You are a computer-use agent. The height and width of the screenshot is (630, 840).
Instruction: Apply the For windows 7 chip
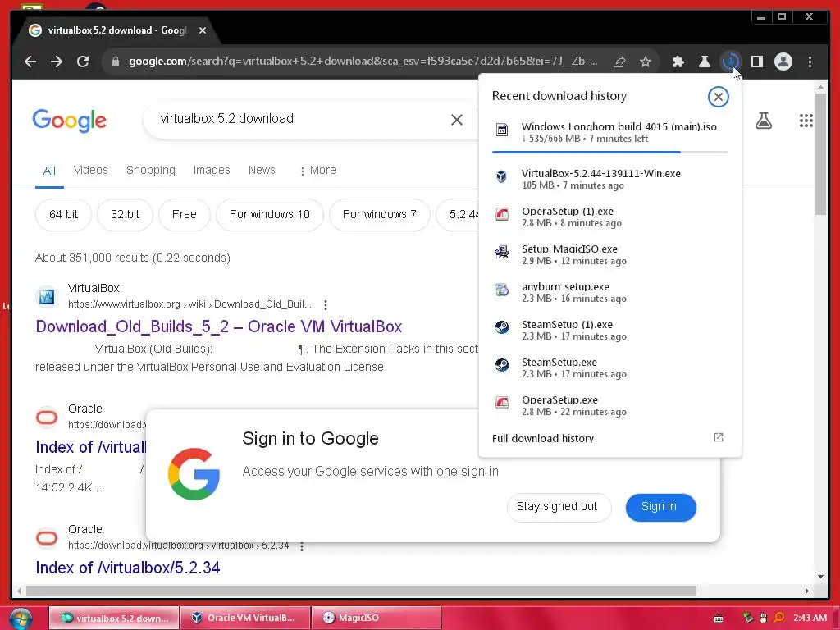point(379,215)
